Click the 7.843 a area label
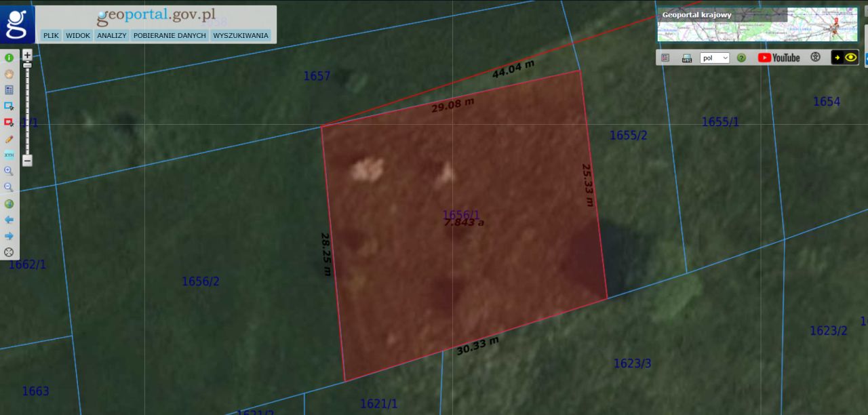 click(x=464, y=222)
